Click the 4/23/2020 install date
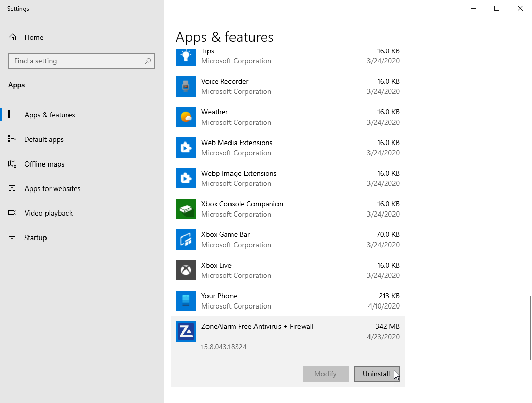The image size is (532, 403). tap(383, 337)
